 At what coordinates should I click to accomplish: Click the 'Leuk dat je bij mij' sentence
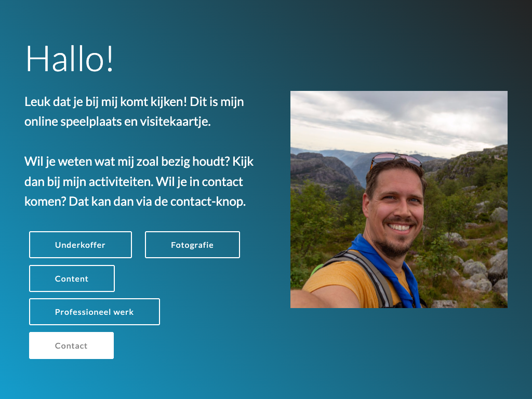click(x=105, y=102)
